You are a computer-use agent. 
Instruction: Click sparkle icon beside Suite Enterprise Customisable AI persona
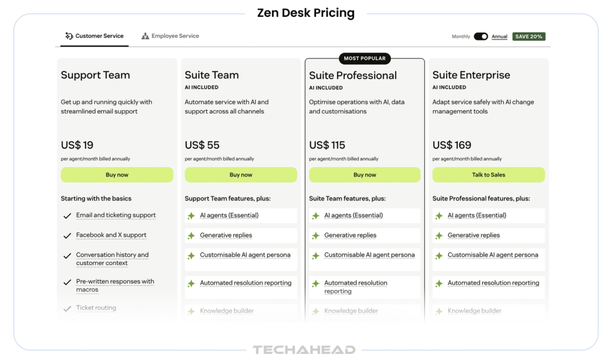[x=439, y=256]
